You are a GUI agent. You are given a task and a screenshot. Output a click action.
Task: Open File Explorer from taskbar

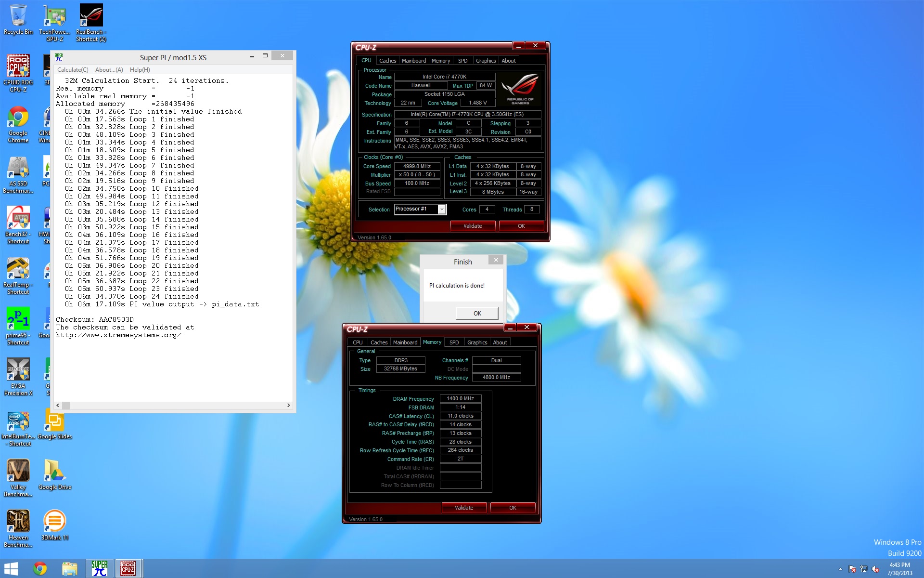[x=69, y=569]
